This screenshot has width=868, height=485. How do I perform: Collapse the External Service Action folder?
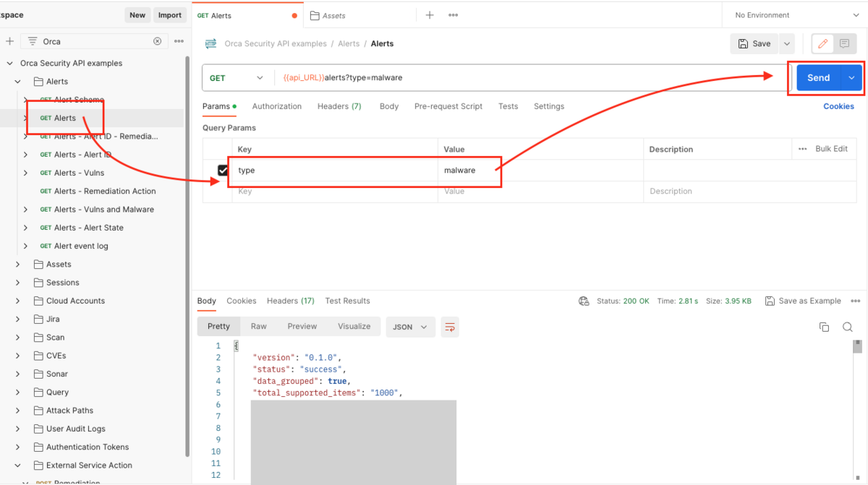tap(18, 465)
